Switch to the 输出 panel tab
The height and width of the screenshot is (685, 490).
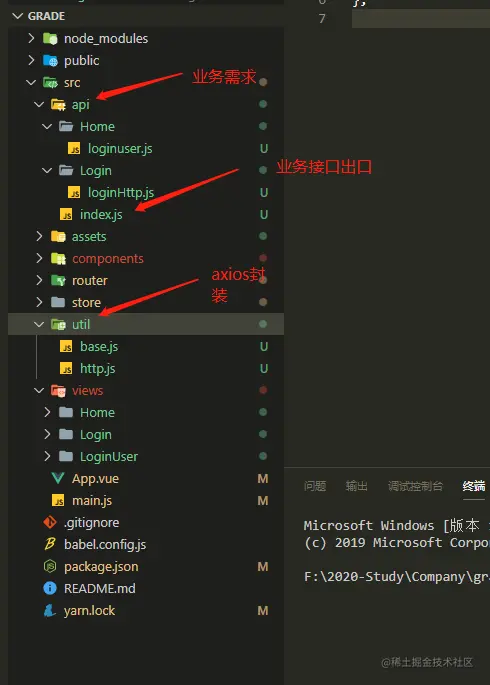(356, 486)
